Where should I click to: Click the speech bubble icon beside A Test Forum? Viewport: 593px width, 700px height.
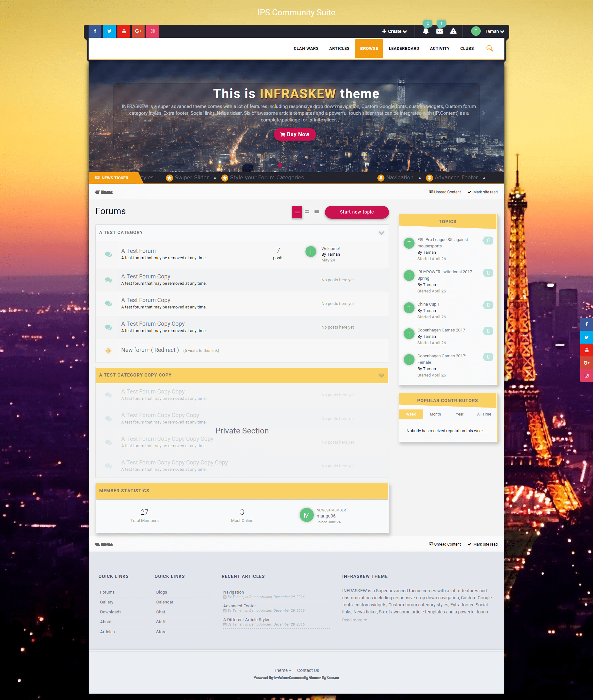[108, 254]
